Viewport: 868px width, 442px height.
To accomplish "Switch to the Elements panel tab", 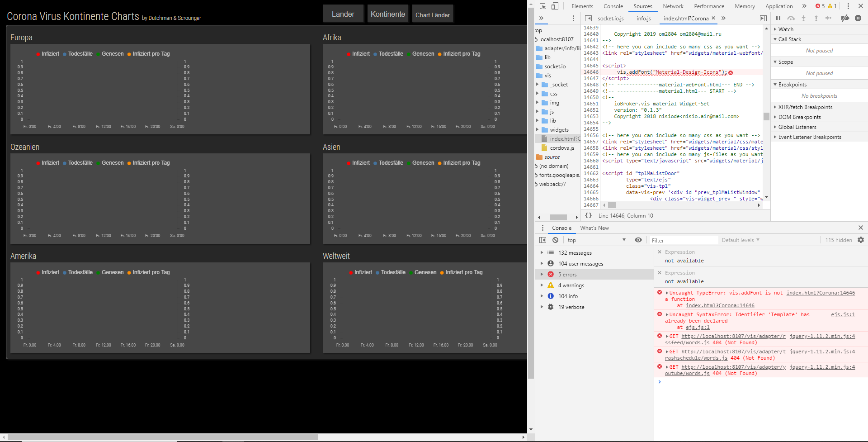I will (x=582, y=6).
